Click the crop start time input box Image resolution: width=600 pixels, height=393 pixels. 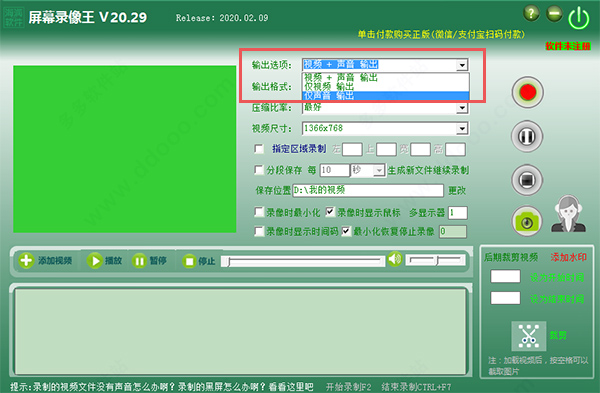click(505, 276)
